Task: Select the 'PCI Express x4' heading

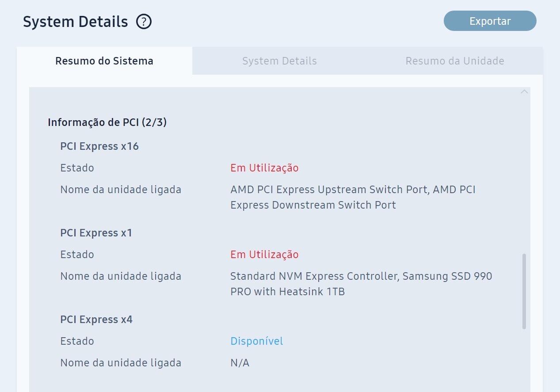Action: [x=96, y=320]
